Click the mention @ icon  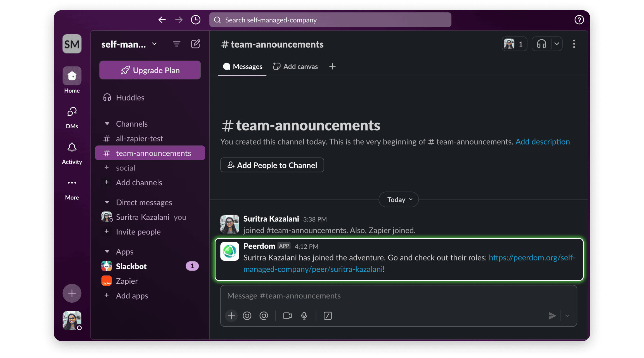264,316
